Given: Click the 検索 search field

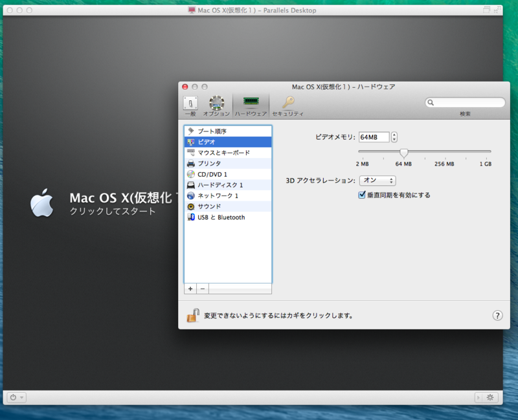Looking at the screenshot, I should pos(465,102).
